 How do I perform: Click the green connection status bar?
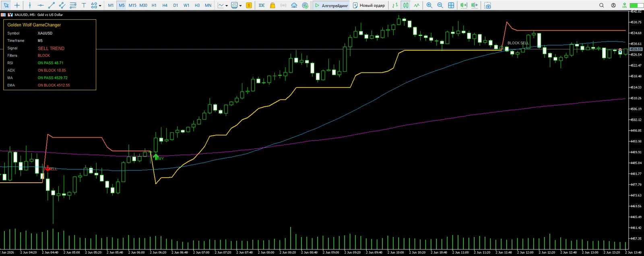(x=636, y=5)
